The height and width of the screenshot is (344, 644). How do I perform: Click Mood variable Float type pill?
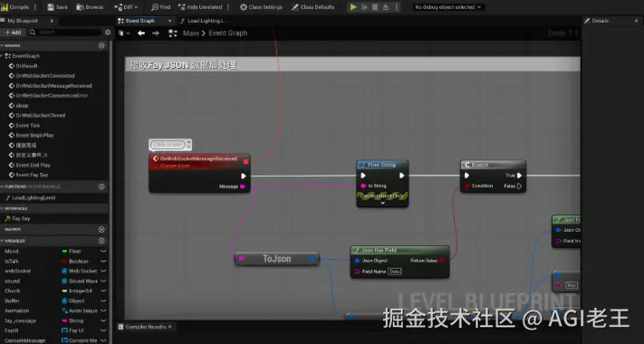72,252
